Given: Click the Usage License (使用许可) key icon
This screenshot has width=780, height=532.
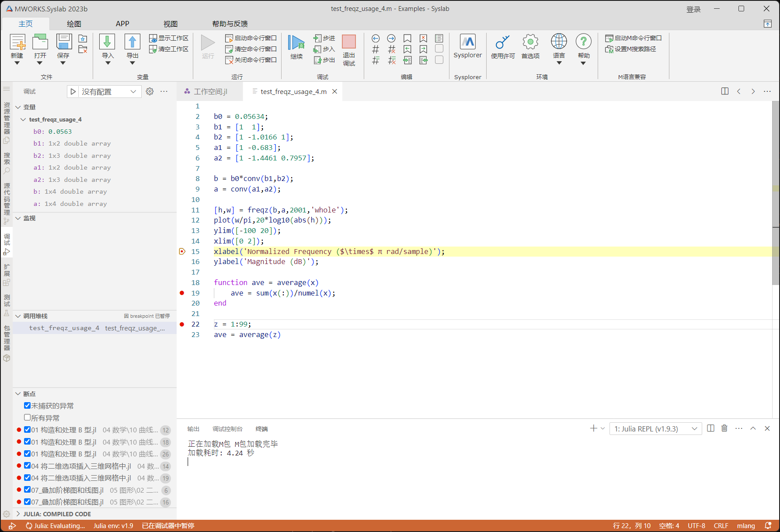Looking at the screenshot, I should [x=502, y=42].
